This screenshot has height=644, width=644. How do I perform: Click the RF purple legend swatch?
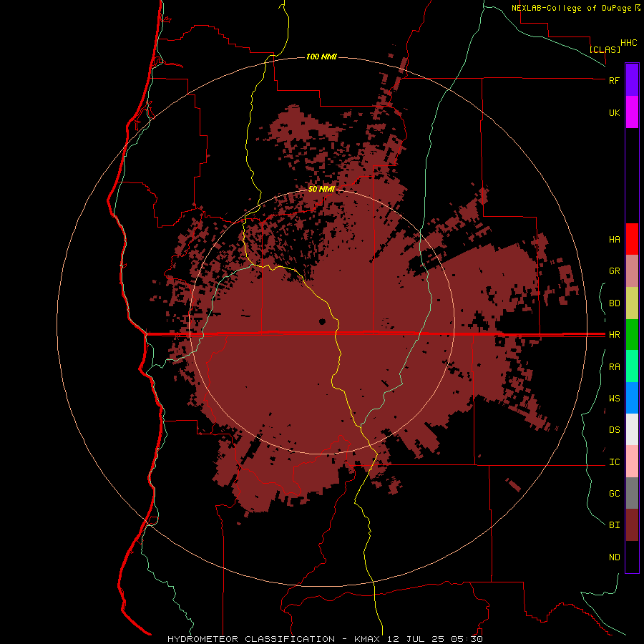(x=632, y=79)
